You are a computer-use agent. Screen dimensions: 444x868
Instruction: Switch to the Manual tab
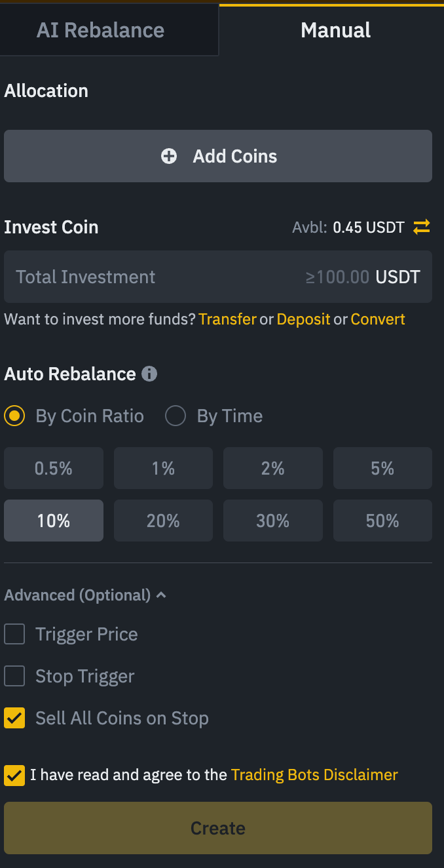(335, 30)
